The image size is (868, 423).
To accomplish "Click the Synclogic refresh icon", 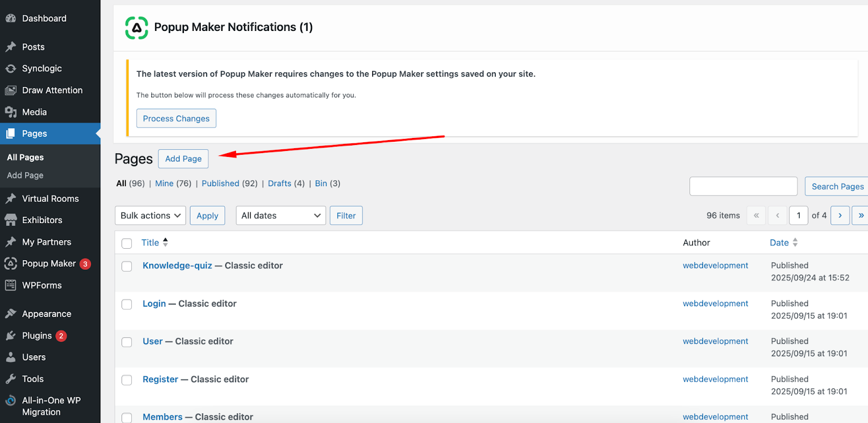I will click(x=11, y=68).
